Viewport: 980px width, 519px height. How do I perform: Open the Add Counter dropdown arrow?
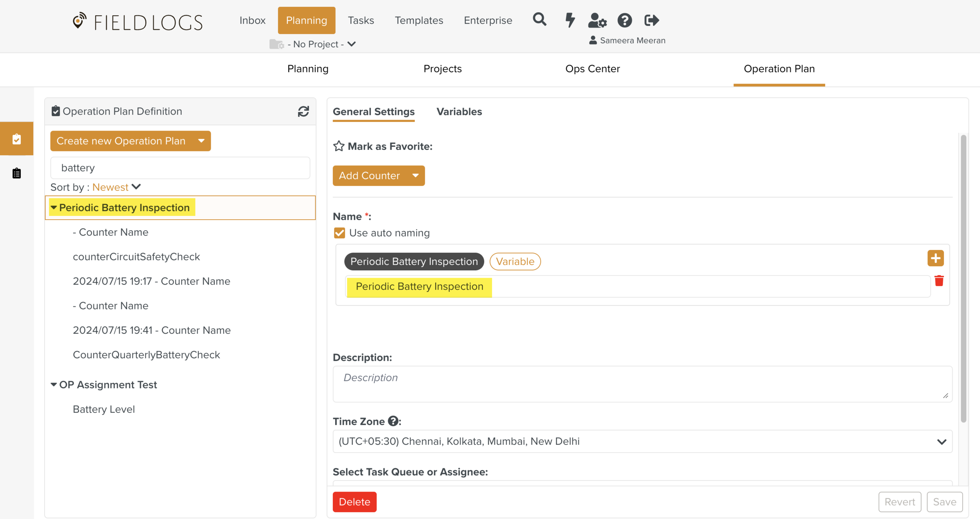(x=416, y=176)
